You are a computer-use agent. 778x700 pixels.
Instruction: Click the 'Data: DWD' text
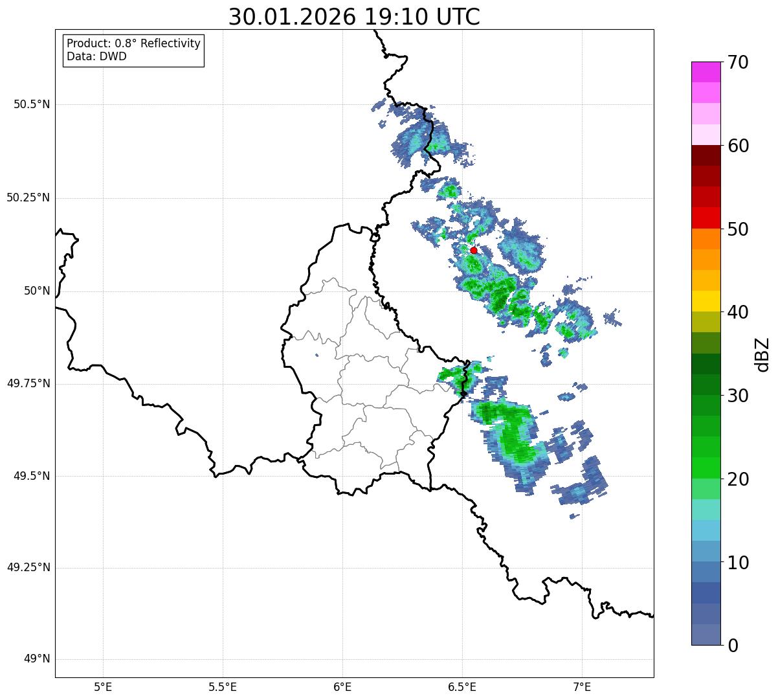[96, 56]
